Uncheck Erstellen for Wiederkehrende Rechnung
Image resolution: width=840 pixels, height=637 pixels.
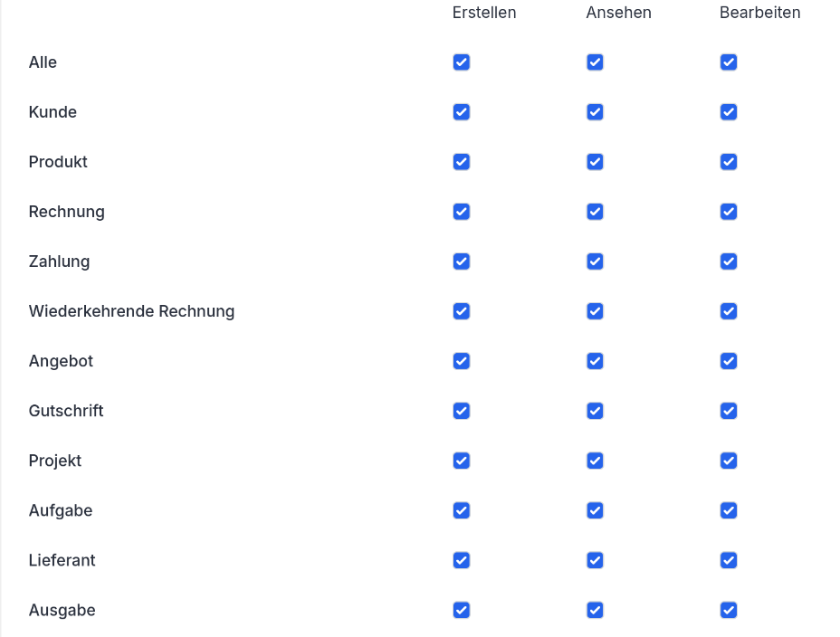pos(462,311)
